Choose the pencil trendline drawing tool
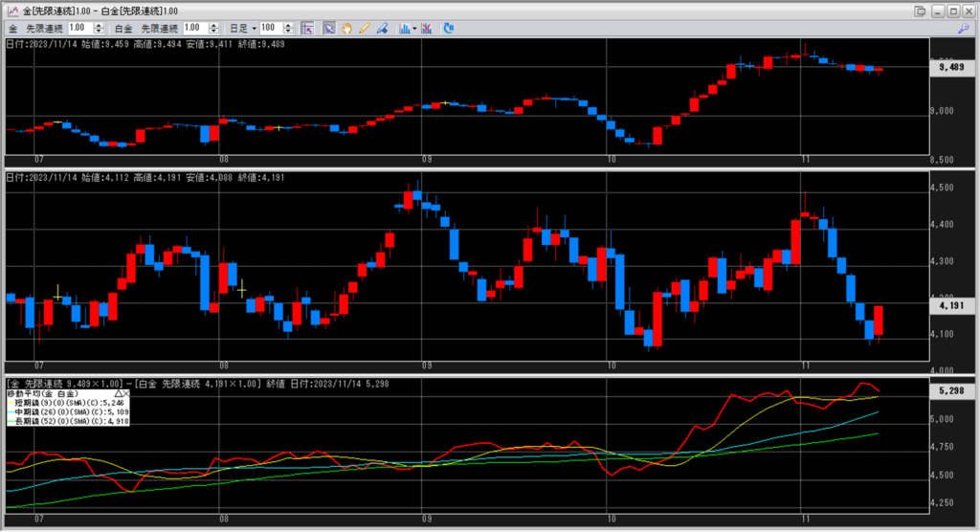Screen dimensions: 980x532 point(364,28)
